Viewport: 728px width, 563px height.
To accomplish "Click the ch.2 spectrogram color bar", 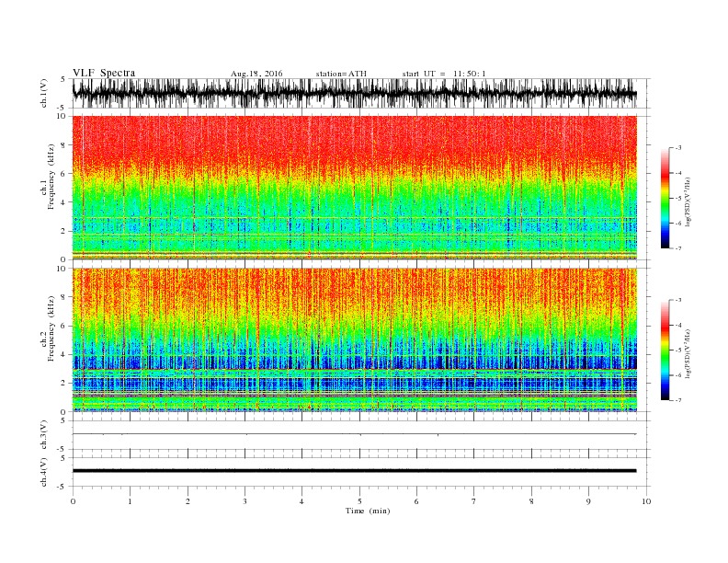I will pos(665,350).
